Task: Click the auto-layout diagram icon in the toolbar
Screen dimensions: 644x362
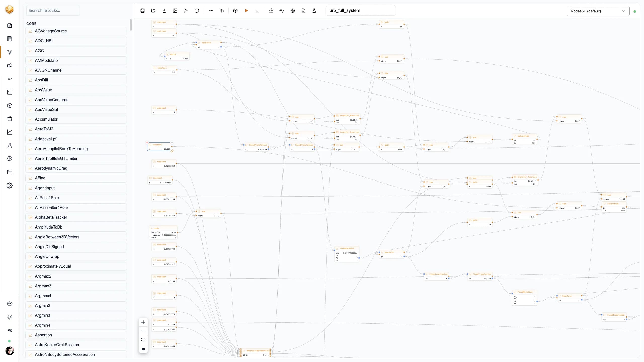Action: point(186,11)
